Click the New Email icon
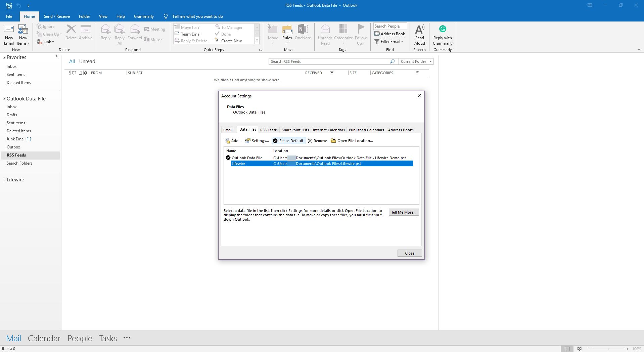644x352 pixels. pos(9,29)
